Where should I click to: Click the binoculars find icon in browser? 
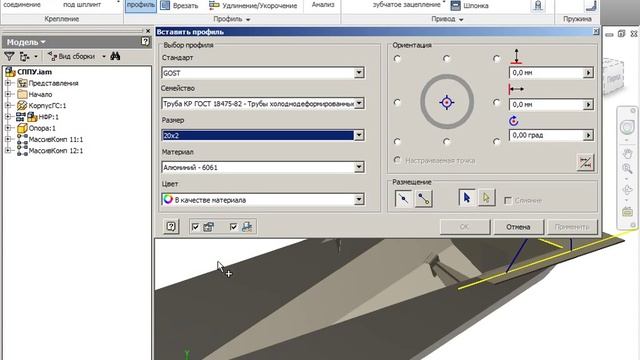tap(115, 56)
